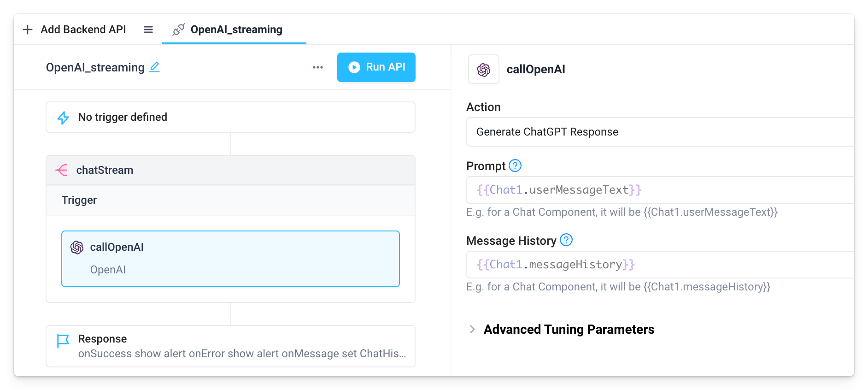Click the Run API button
This screenshot has height=390, width=868.
(x=376, y=67)
